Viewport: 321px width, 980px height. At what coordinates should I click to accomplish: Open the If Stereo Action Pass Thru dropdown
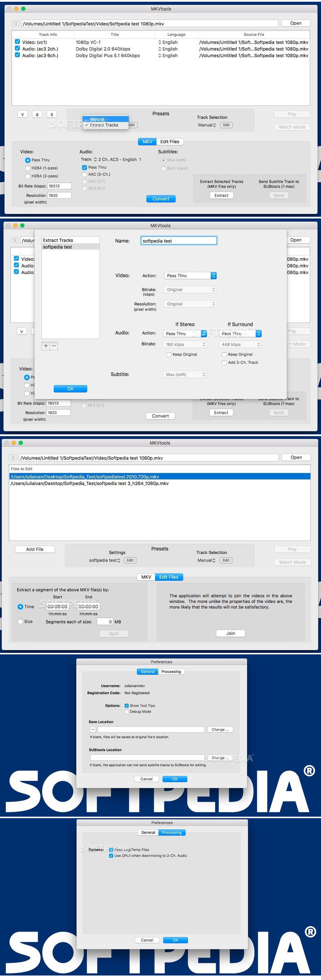click(x=185, y=333)
